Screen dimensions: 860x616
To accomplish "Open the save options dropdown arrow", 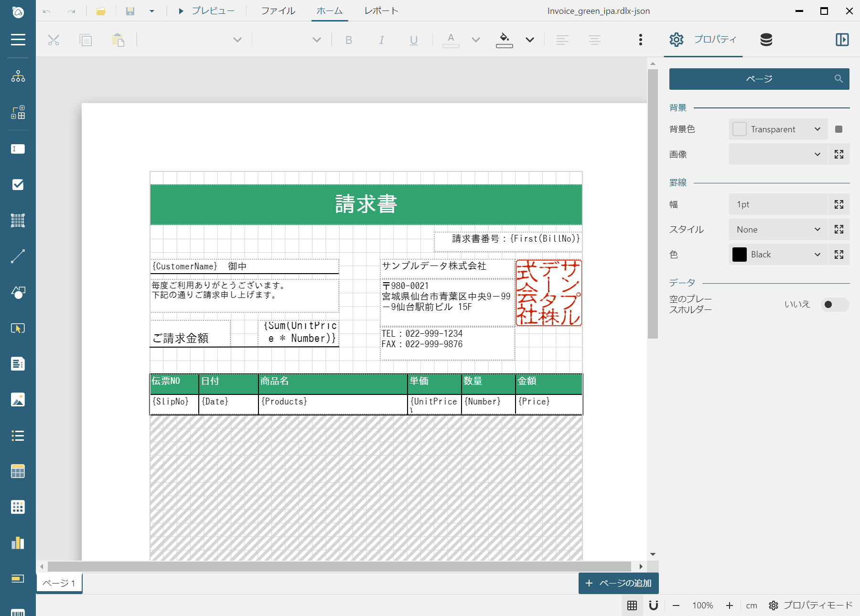I will pos(152,11).
